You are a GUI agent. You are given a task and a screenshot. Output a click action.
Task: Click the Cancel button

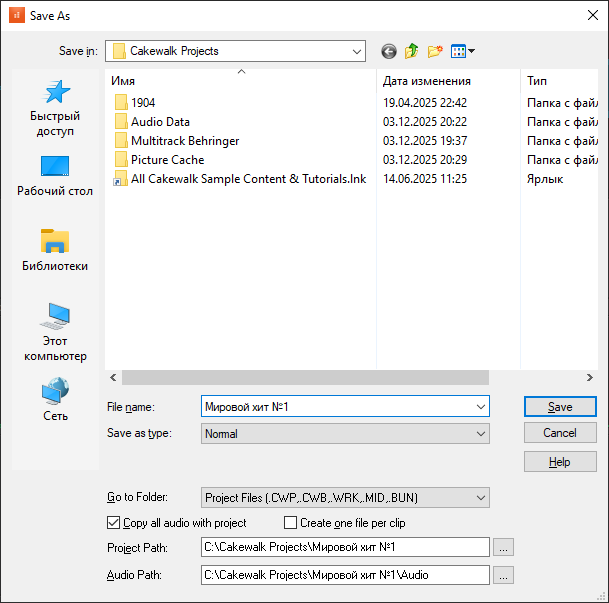[x=560, y=433]
